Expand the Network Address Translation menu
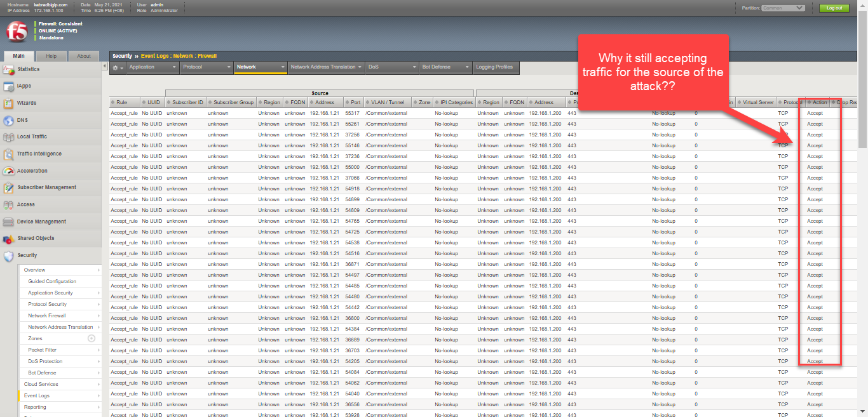 pyautogui.click(x=326, y=67)
